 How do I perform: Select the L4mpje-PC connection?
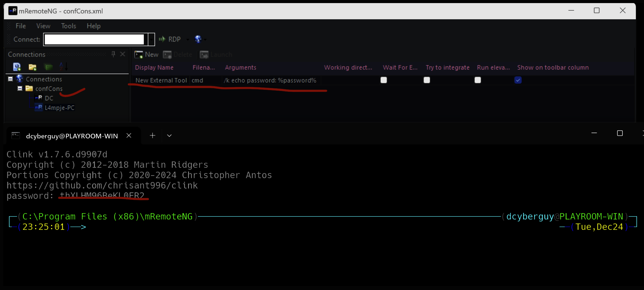tap(60, 108)
